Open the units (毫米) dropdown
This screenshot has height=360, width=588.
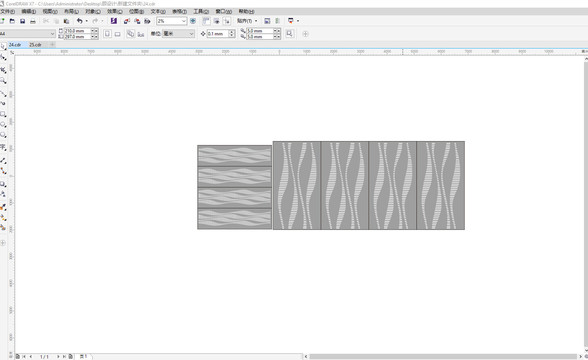click(178, 34)
